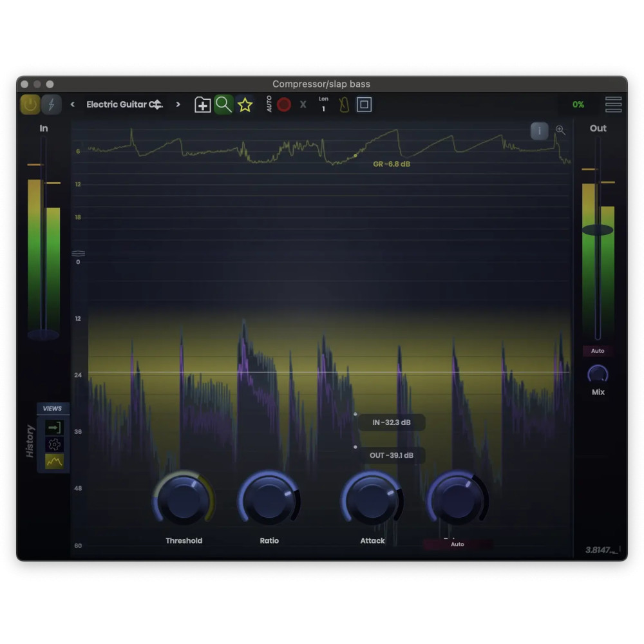The image size is (644, 644).
Task: Go to the previous preset with the left chevron
Action: (71, 104)
